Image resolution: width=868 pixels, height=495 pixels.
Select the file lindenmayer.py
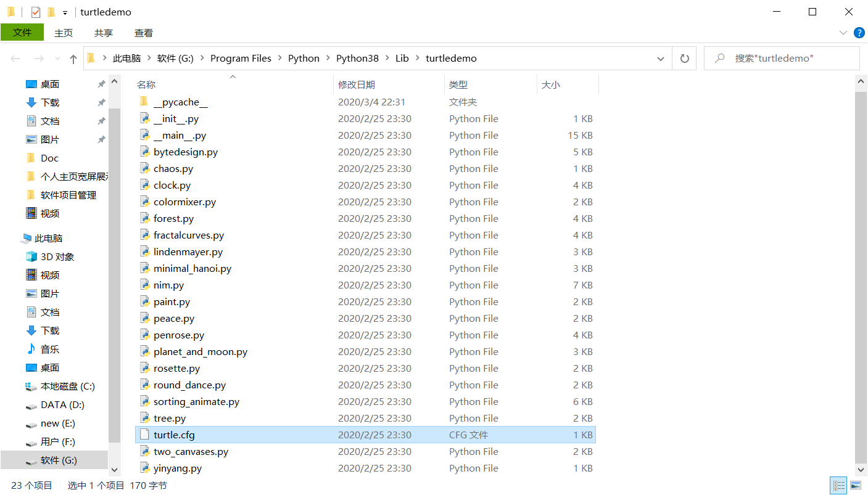[188, 252]
